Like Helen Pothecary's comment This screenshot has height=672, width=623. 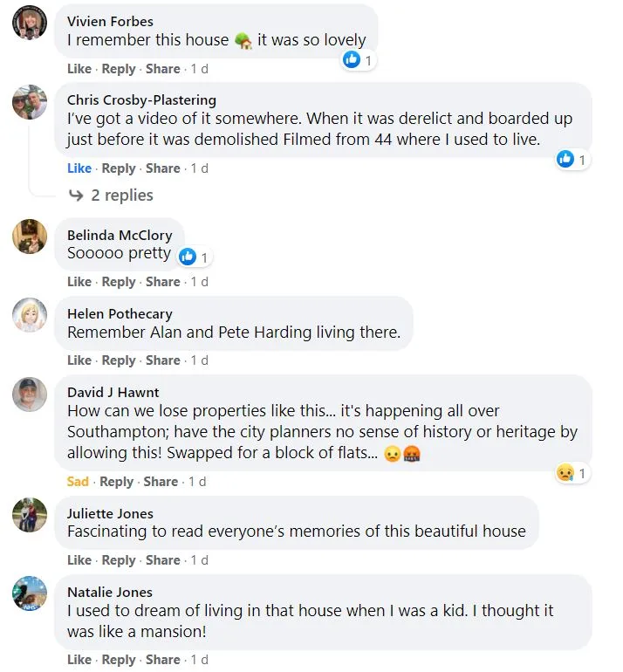tap(79, 360)
